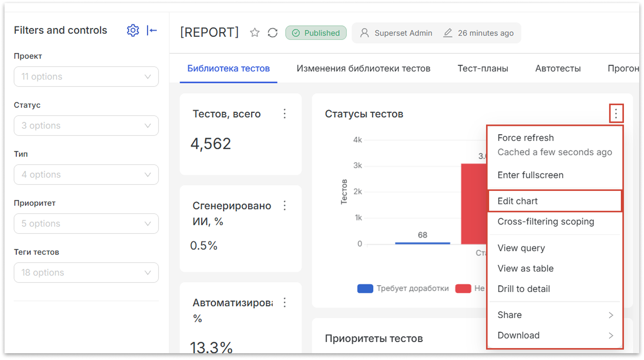Open three-dot menu for Сгенерировано ИИ card
Screen dimensions: 644x360
coord(285,206)
